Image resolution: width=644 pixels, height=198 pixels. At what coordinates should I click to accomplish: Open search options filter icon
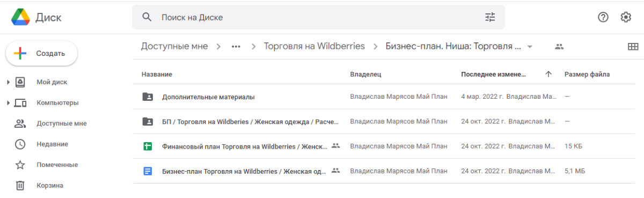click(490, 17)
